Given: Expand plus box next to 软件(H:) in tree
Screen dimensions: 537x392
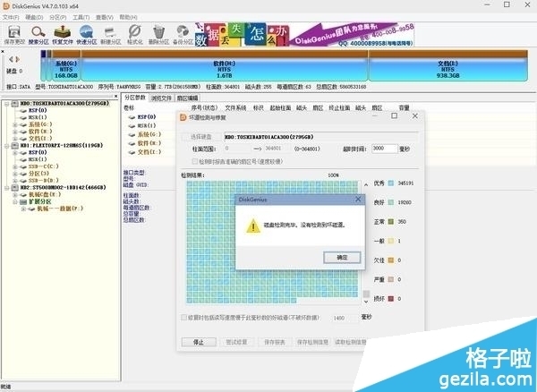Looking at the screenshot, I should (15, 132).
